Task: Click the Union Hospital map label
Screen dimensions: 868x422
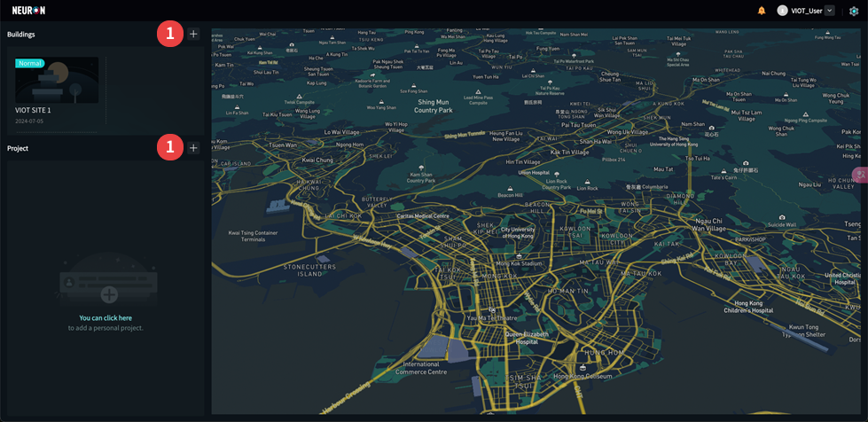Action: click(533, 173)
